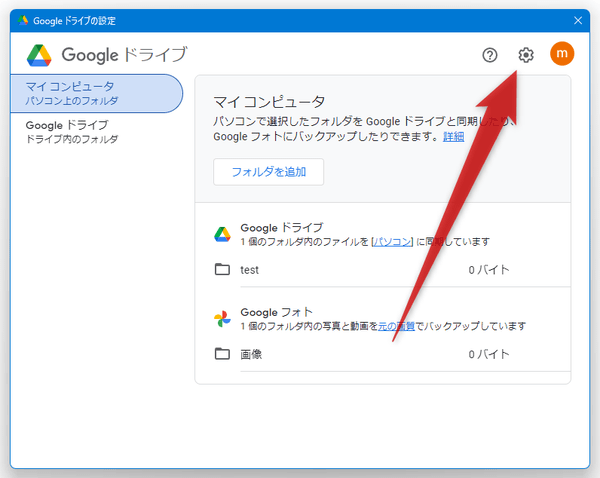Click the Google Drive logo in header

pos(39,55)
